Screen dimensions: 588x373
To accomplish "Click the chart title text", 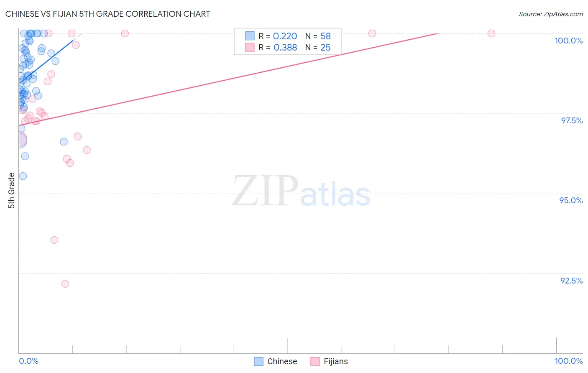I will [x=108, y=14].
